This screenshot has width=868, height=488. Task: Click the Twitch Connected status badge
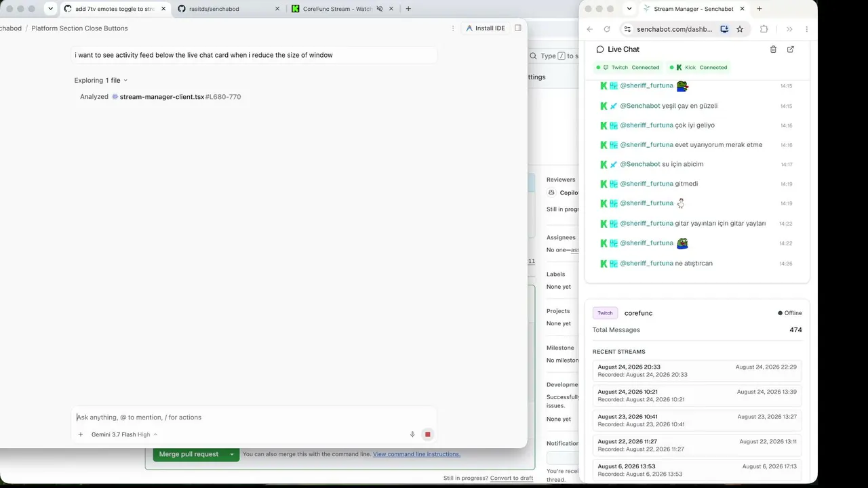pos(627,68)
